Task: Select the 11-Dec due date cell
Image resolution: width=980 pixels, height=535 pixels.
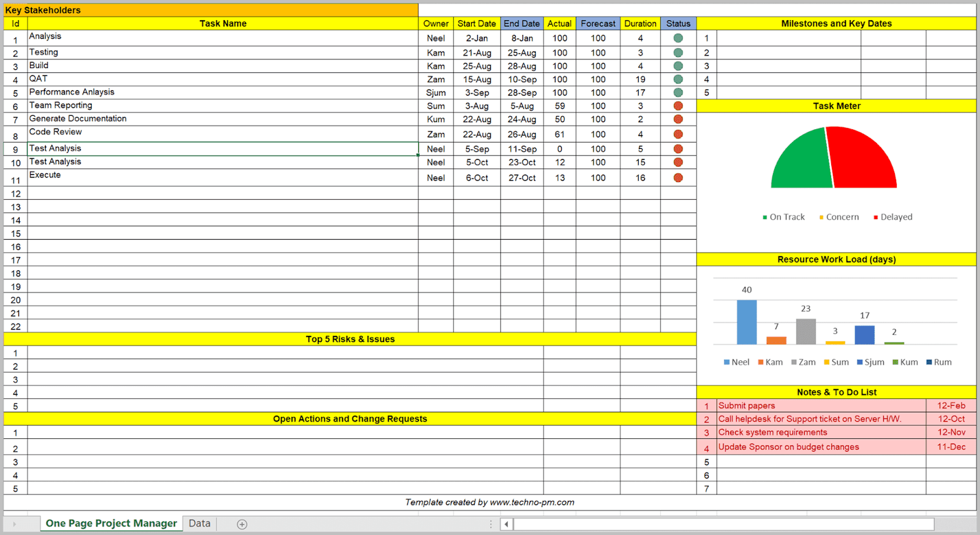Action: click(951, 447)
